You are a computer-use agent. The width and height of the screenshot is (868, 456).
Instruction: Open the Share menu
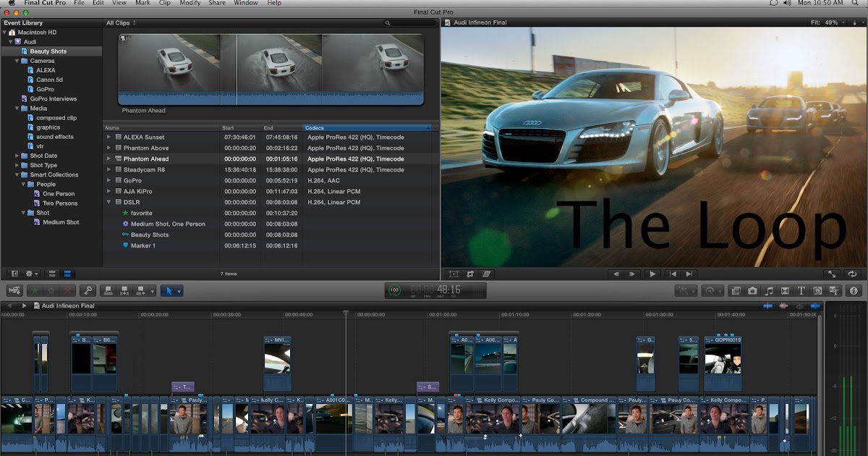pyautogui.click(x=217, y=4)
